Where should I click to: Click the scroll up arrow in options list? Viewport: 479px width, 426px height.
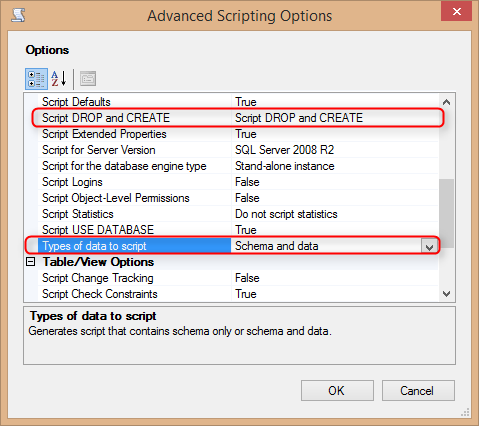click(447, 102)
